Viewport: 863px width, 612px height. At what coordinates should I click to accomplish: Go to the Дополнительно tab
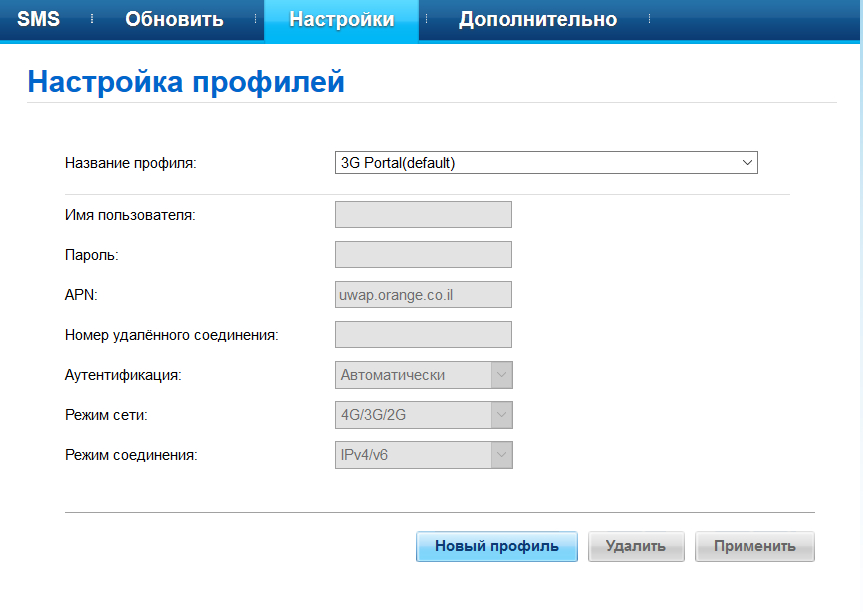pyautogui.click(x=537, y=20)
